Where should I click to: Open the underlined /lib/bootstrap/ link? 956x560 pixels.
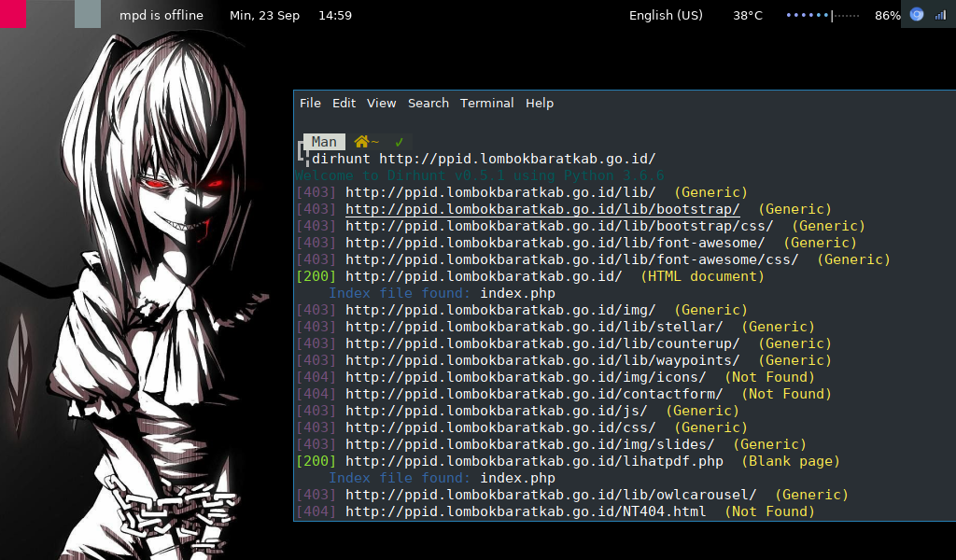coord(542,209)
